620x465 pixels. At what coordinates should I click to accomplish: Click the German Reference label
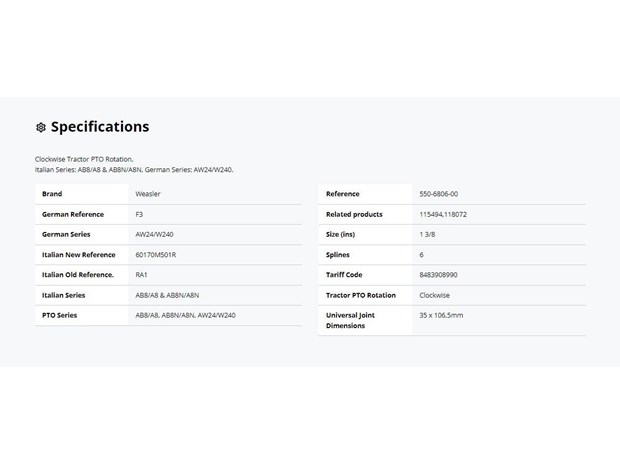point(73,214)
